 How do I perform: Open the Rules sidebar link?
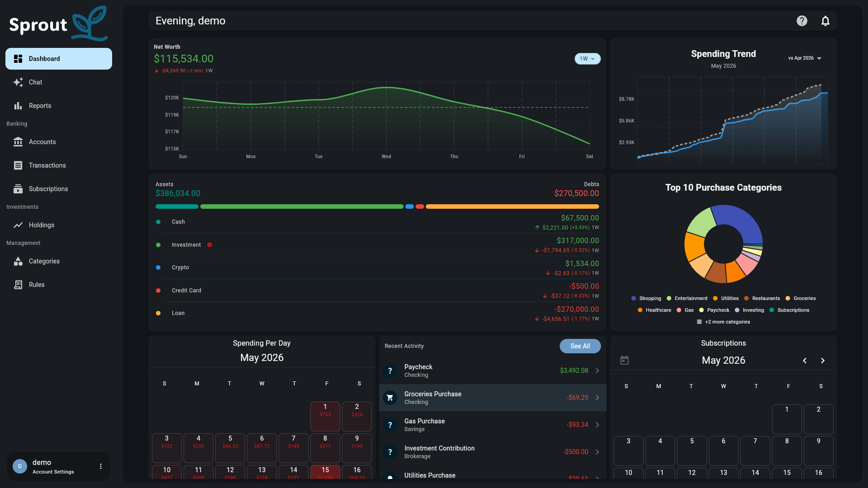(59, 285)
